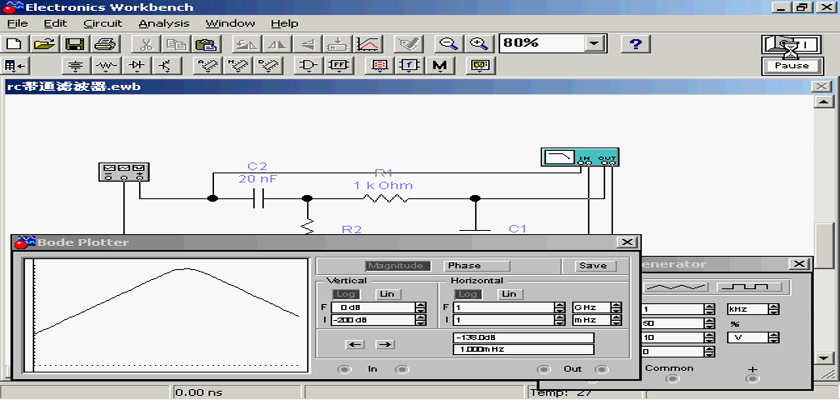The height and width of the screenshot is (400, 840).
Task: Change Horizontal F GHz unit stepper
Action: (617, 307)
